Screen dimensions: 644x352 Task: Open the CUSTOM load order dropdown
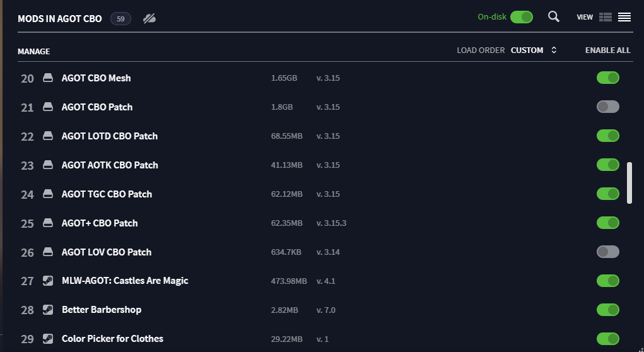[527, 50]
